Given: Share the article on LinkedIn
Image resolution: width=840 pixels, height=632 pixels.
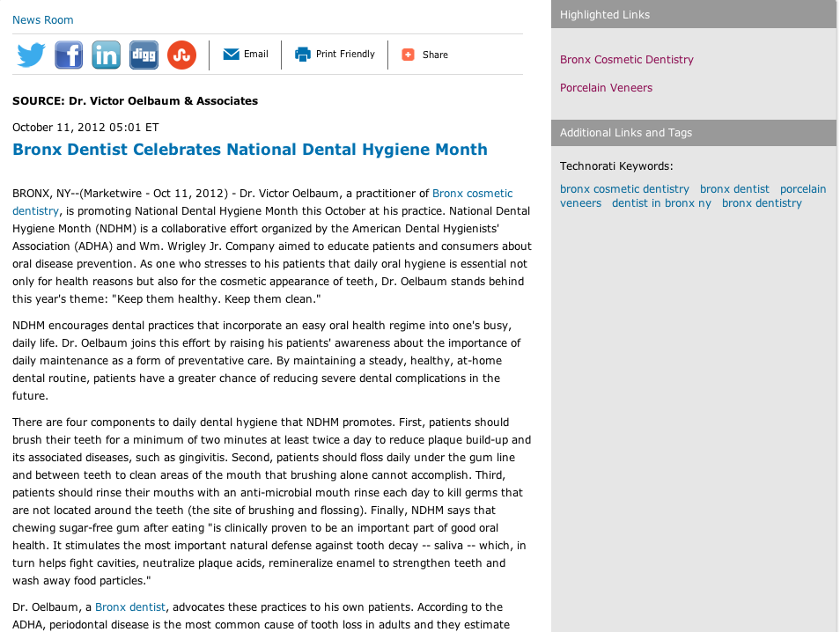Looking at the screenshot, I should click(106, 55).
